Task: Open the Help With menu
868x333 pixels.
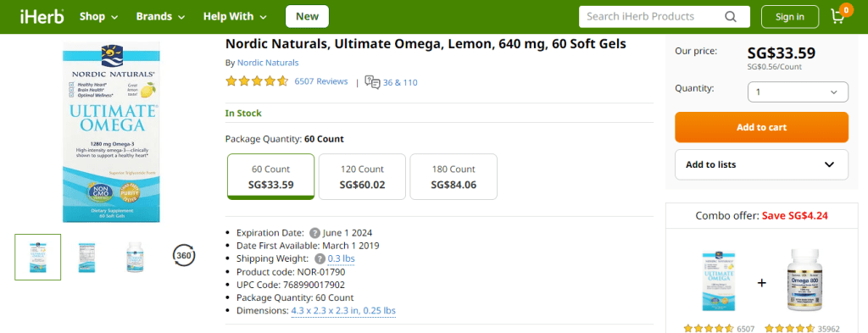Action: (x=235, y=17)
